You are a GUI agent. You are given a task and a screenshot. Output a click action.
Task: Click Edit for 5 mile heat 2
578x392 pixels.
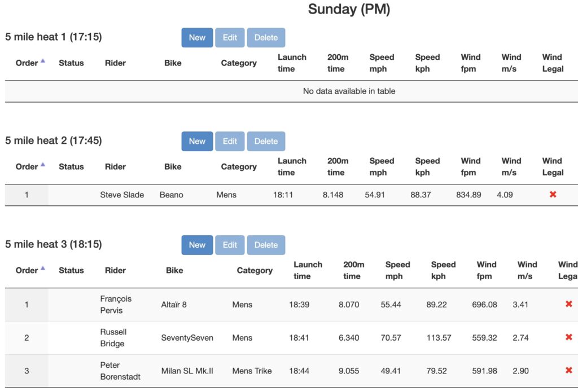tap(230, 141)
